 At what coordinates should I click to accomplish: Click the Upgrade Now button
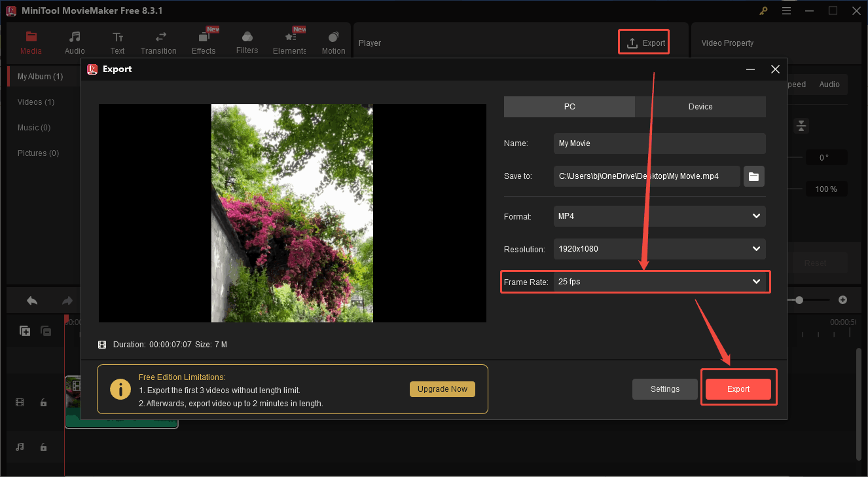coord(443,389)
